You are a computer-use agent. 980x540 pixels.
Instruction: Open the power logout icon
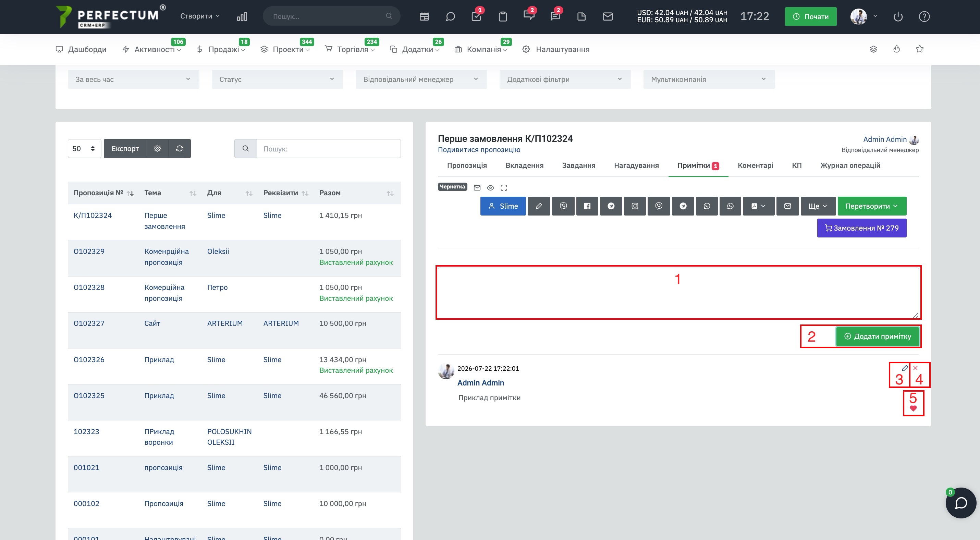pos(898,17)
